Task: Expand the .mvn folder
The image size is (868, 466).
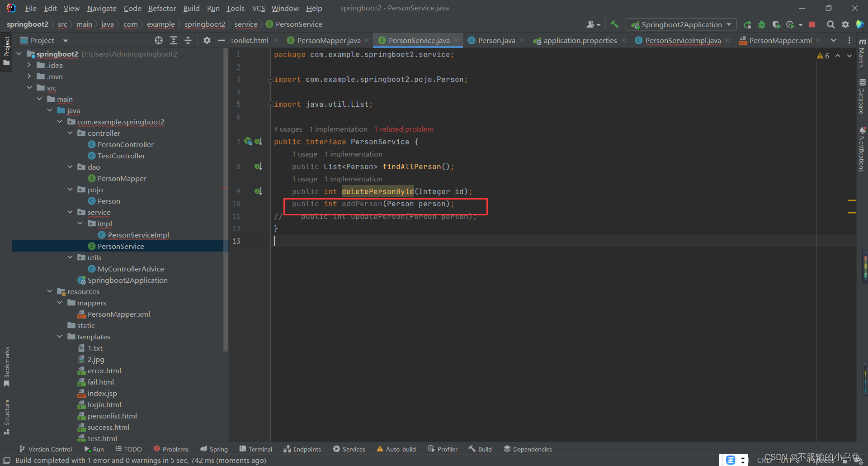Action: 29,76
